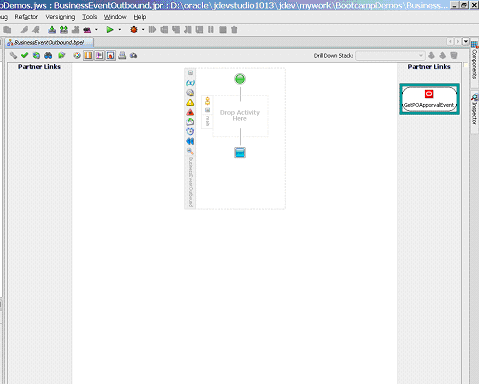Toggle the purple layout view button
Screen dimensions: 479x384
pyautogui.click(x=99, y=55)
